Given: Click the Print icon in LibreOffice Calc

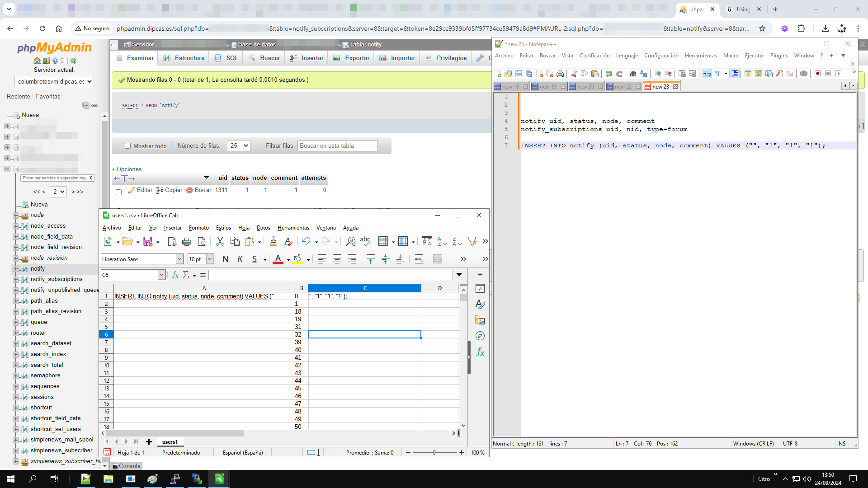Looking at the screenshot, I should click(x=187, y=242).
